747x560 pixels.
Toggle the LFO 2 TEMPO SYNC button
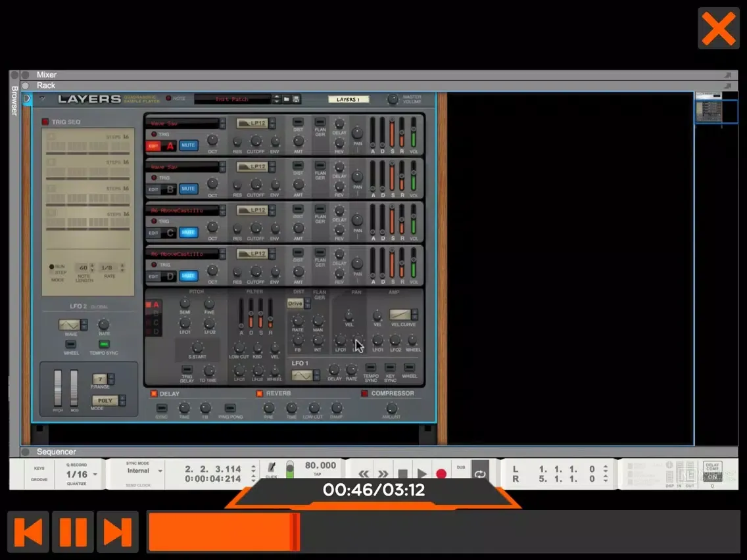tap(104, 344)
